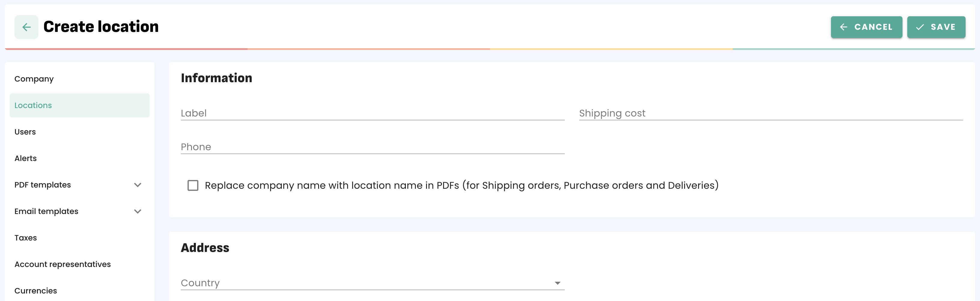The image size is (980, 301).
Task: Go to Currencies settings
Action: 36,291
